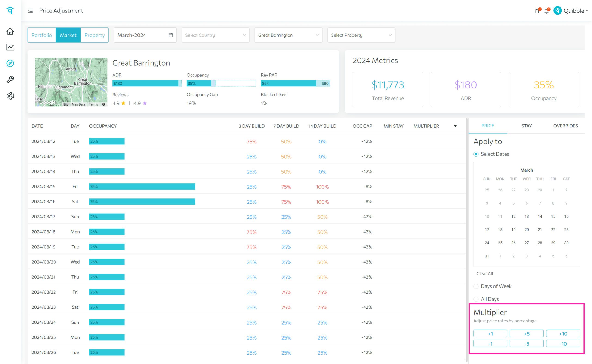Screen dimensions: 592x364
Task: Select the Days of Week radio button
Action: (476, 286)
